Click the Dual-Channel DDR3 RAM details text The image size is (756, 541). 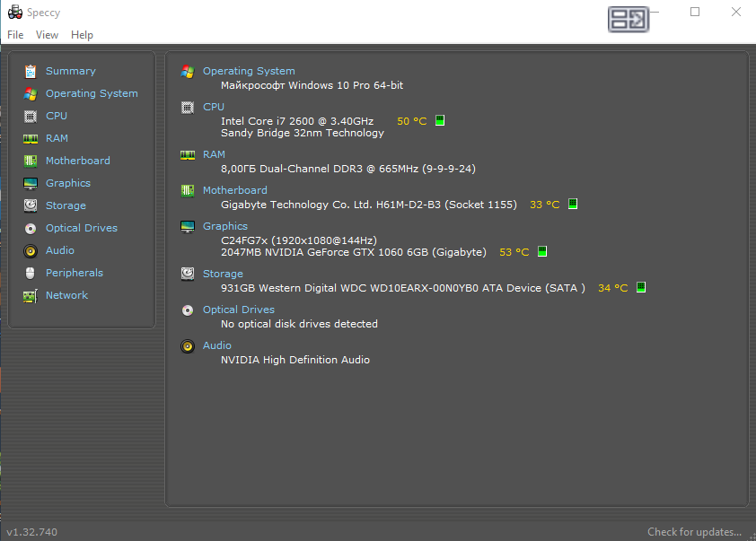coord(348,169)
